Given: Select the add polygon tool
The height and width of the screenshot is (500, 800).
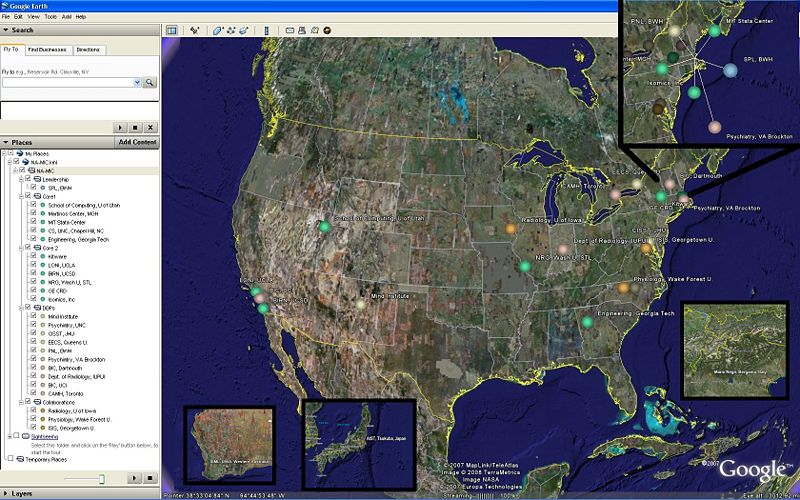Looking at the screenshot, I should (x=218, y=30).
